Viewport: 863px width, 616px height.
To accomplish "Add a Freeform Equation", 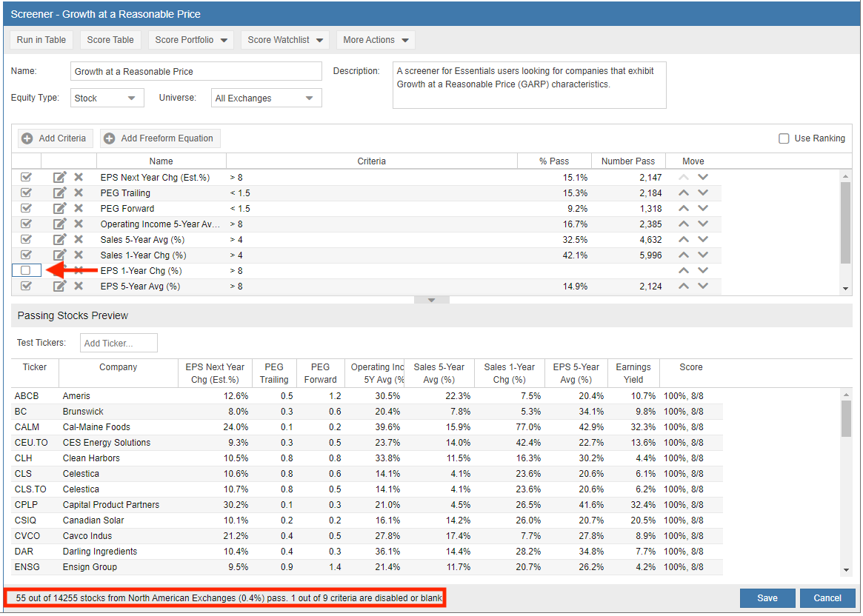I will tap(160, 138).
